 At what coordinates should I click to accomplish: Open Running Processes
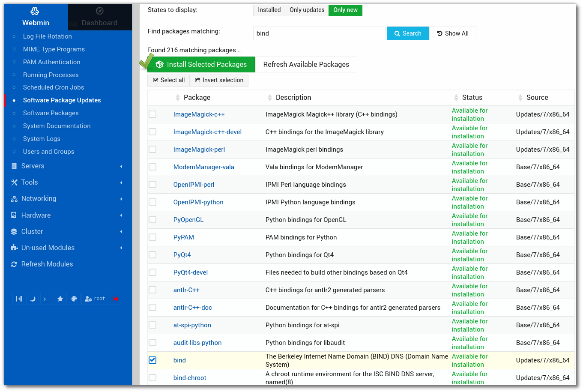point(51,75)
